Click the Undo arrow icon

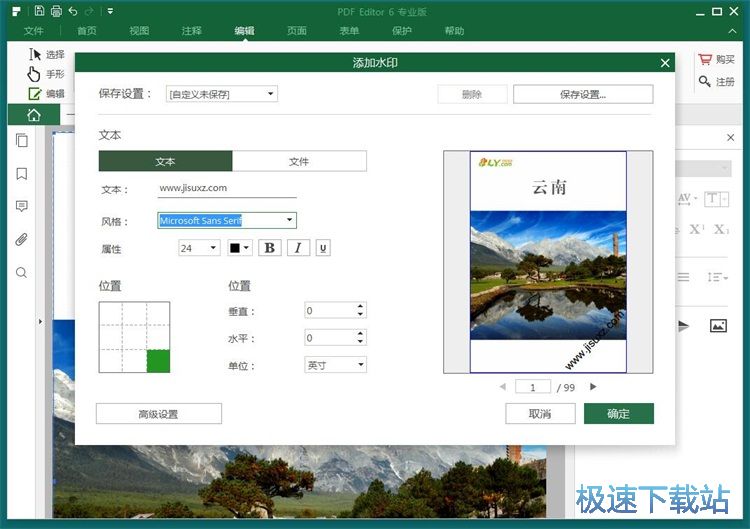tap(73, 11)
